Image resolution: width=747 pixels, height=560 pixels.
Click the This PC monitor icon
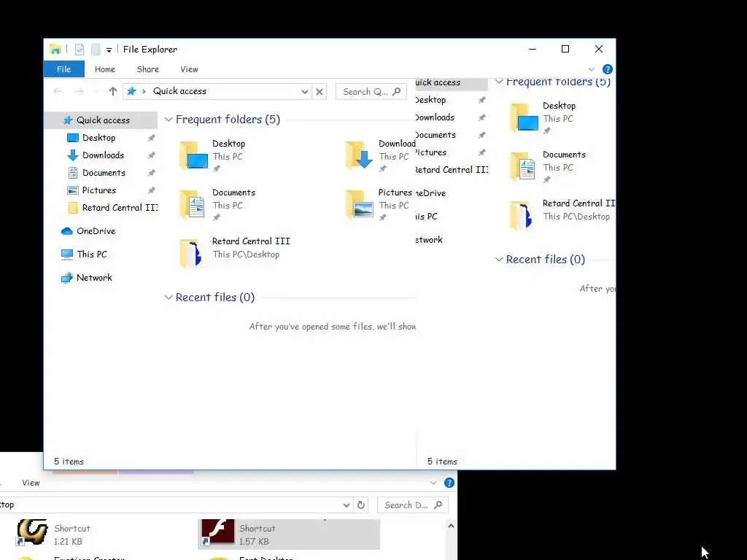click(x=66, y=254)
